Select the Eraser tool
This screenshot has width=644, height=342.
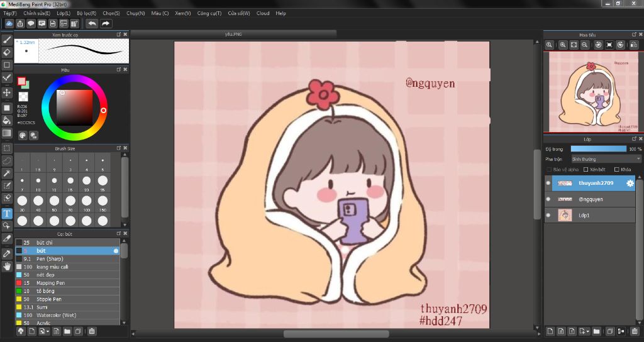(x=6, y=52)
